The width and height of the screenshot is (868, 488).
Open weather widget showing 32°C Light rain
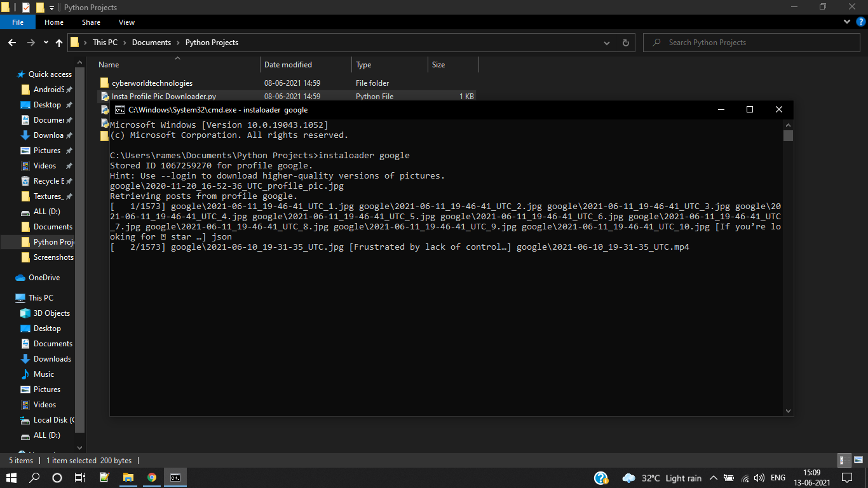tap(661, 478)
